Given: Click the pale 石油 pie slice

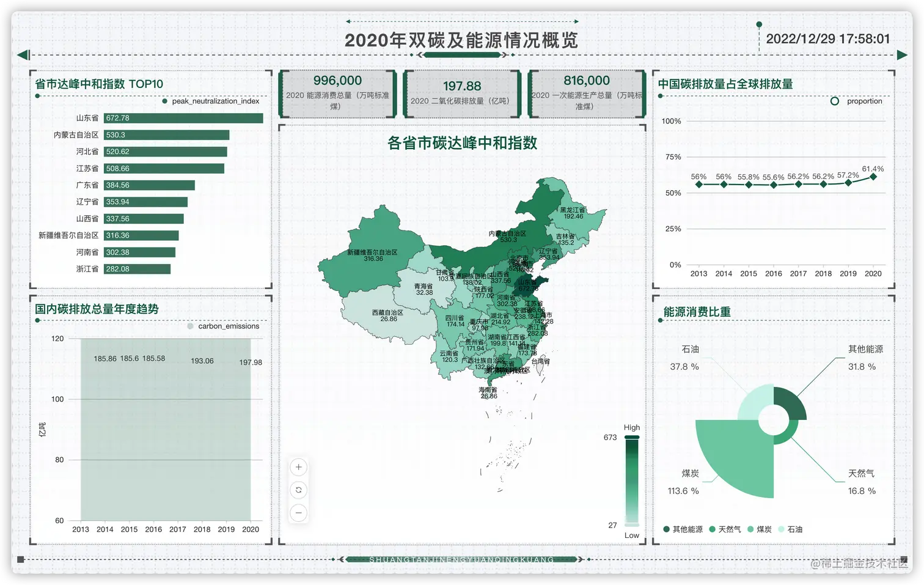Looking at the screenshot, I should point(755,402).
